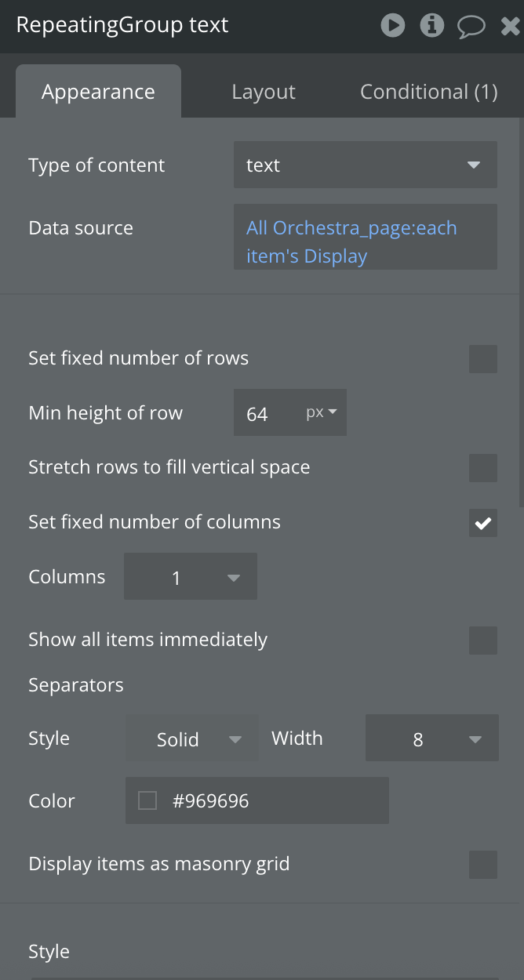Toggle Stretch rows to fill vertical space
This screenshot has height=980, width=524.
(x=482, y=468)
